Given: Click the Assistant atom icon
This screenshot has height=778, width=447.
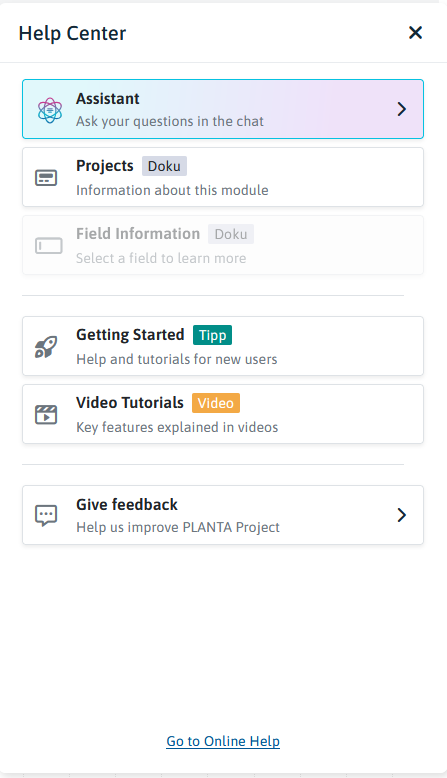Looking at the screenshot, I should [50, 110].
